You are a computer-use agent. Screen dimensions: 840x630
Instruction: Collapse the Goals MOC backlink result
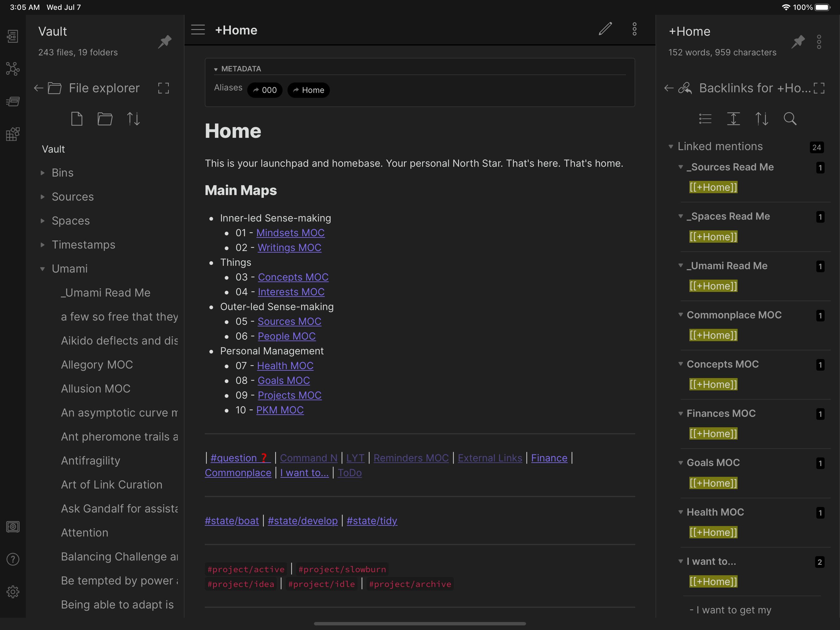[x=680, y=463]
